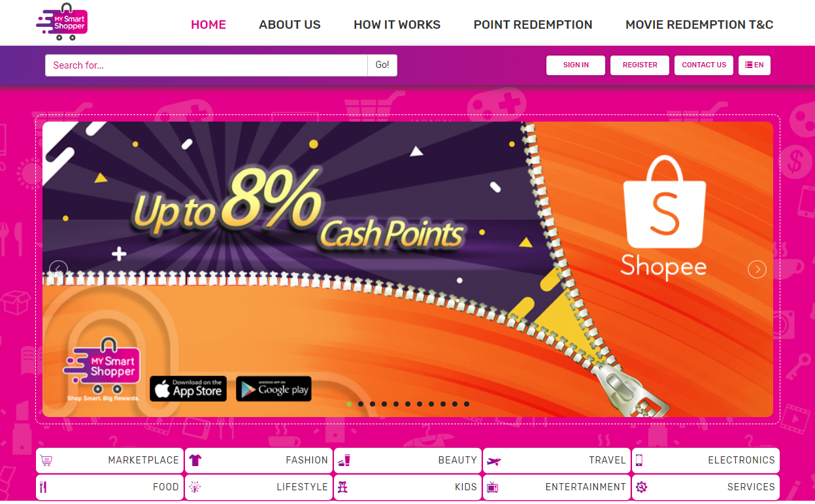Click the Services gear icon
The image size is (815, 504).
click(641, 487)
